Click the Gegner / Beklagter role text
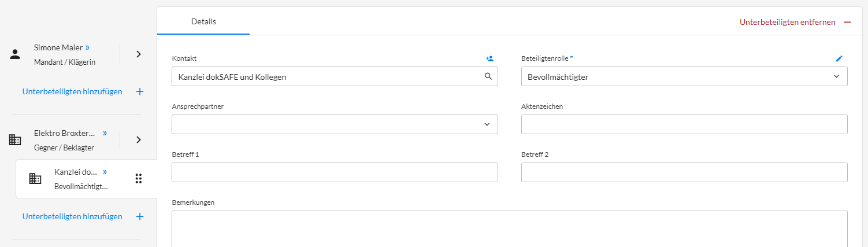This screenshot has width=868, height=247. point(64,148)
